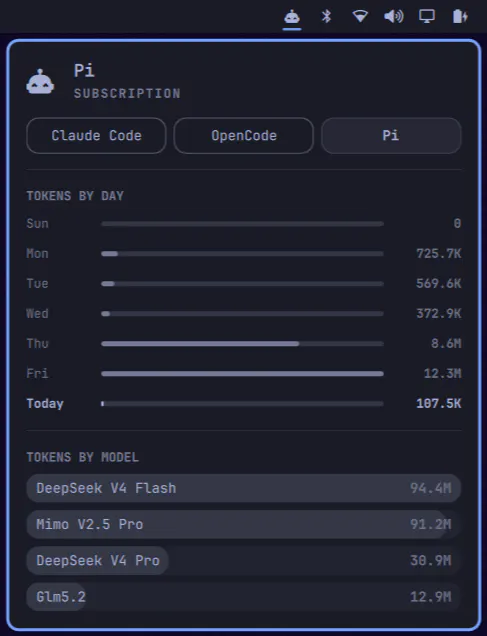
Task: Click the Tokens By Model heading
Action: click(x=82, y=458)
